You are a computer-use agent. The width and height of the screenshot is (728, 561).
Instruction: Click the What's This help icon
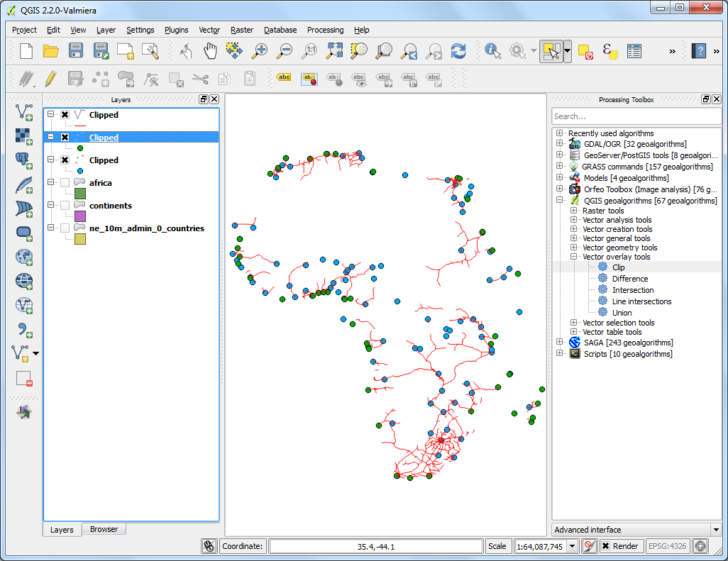point(698,50)
